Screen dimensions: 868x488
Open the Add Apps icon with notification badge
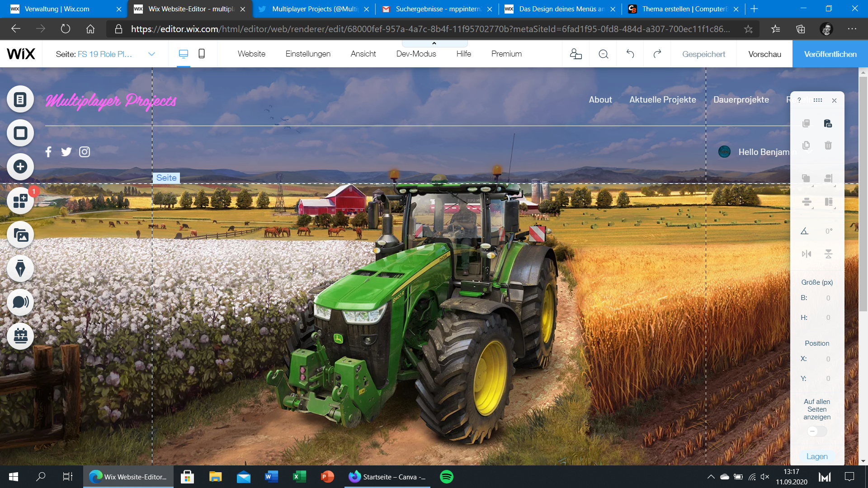(20, 201)
